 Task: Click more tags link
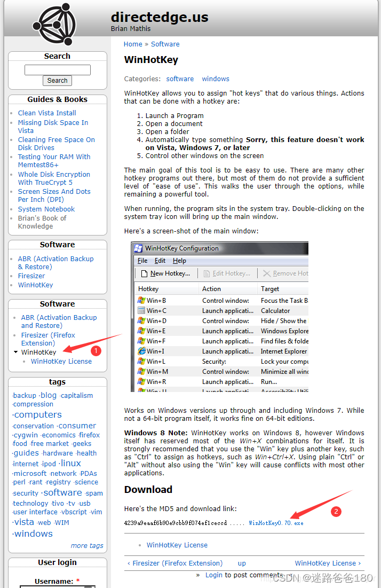(87, 546)
